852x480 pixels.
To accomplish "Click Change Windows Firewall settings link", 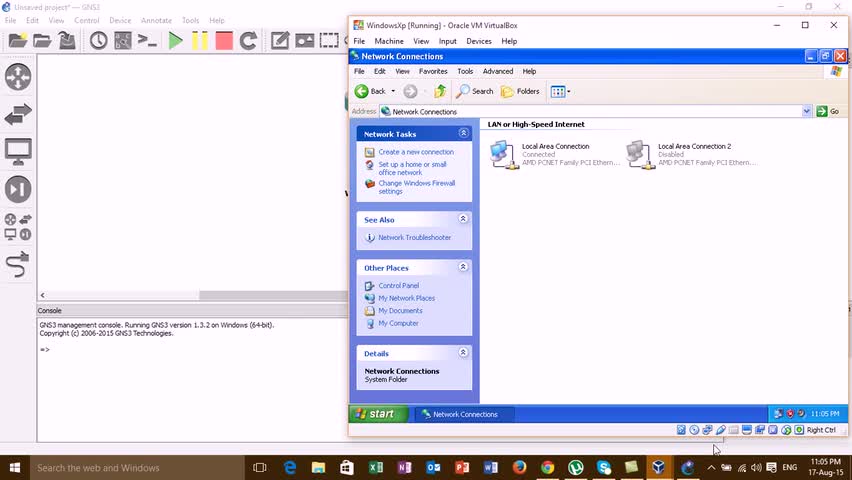I will 416,187.
